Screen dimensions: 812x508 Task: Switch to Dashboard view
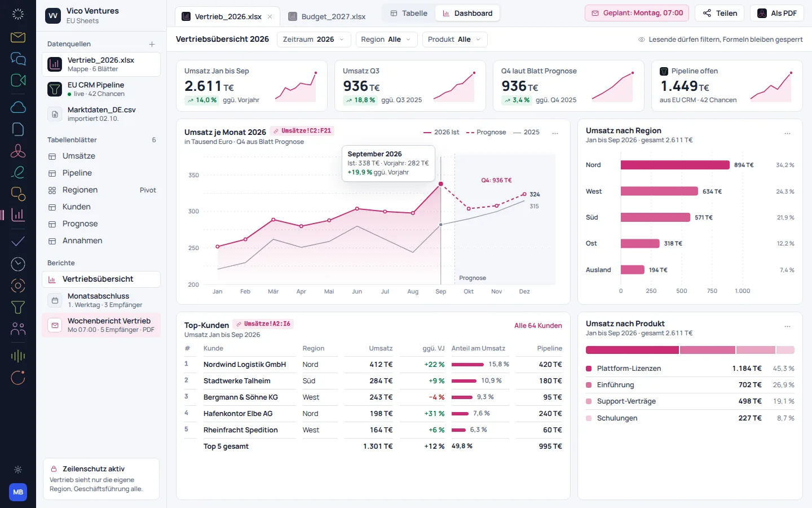pyautogui.click(x=467, y=14)
